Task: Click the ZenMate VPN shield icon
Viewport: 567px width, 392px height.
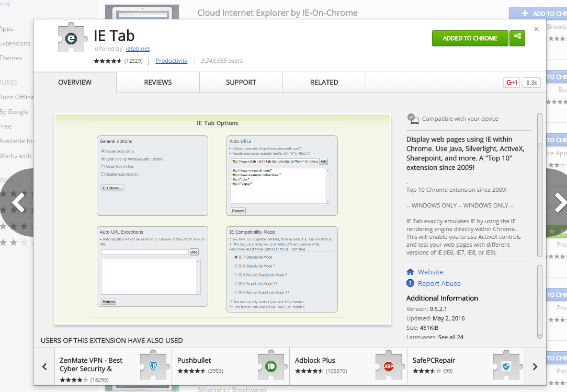Action: click(153, 366)
